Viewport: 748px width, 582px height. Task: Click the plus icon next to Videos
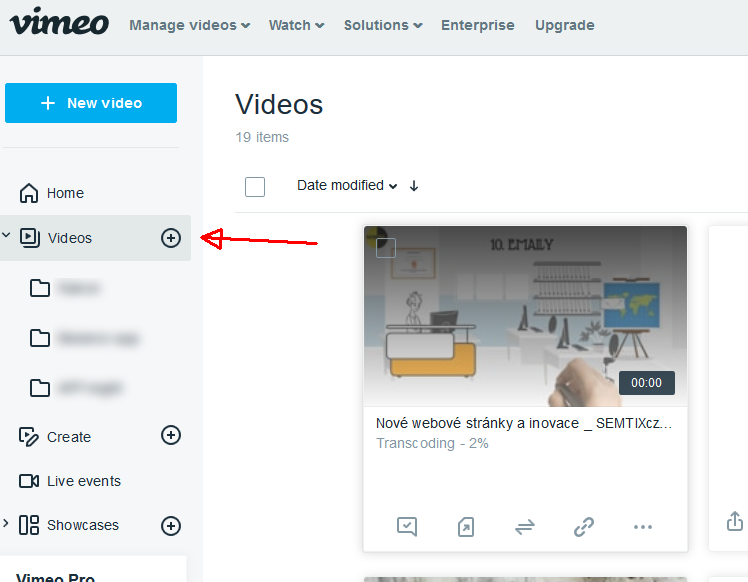click(171, 237)
